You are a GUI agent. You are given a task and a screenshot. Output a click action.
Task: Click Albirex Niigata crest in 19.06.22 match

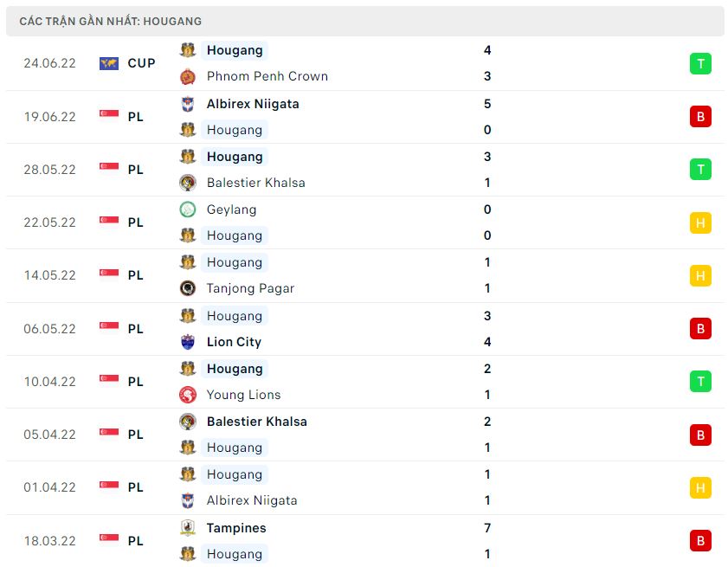(188, 104)
